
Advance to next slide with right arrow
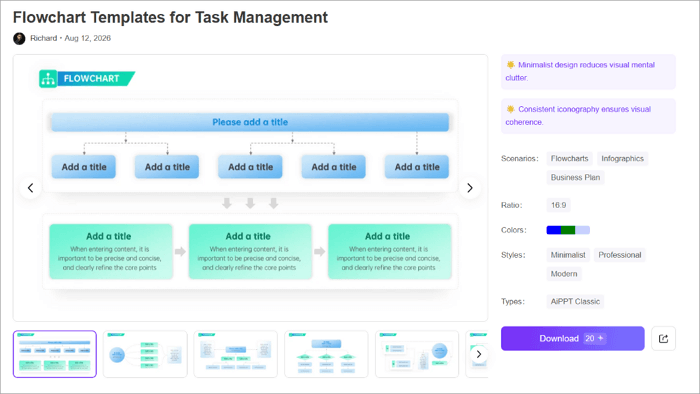pos(470,188)
